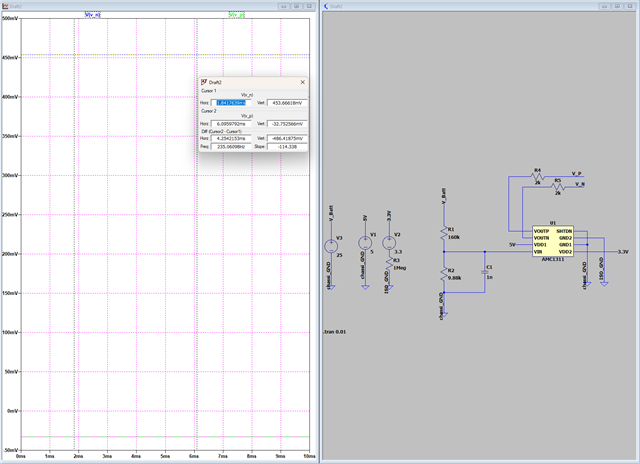Click the AMC1311 part name text
This screenshot has height=464, width=640.
pyautogui.click(x=553, y=259)
